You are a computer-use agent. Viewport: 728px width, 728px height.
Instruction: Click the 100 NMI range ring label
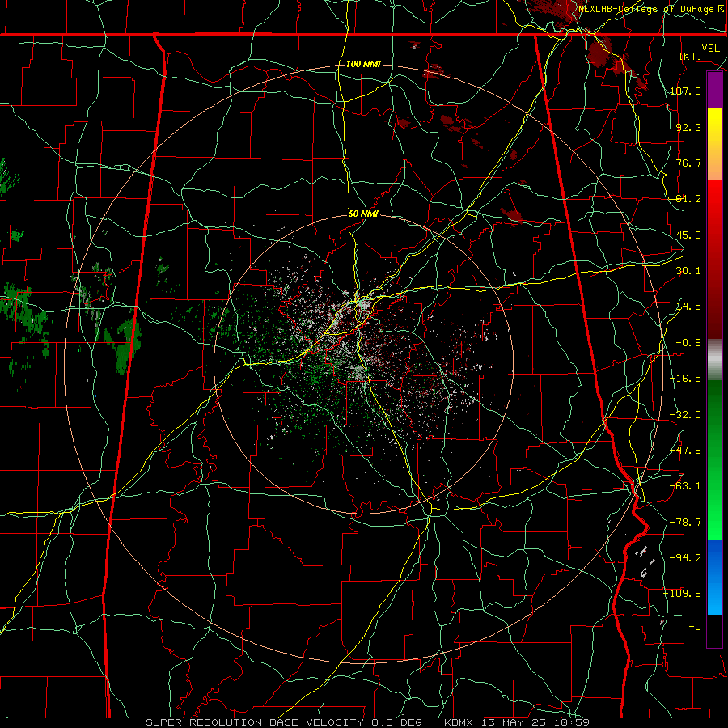[x=363, y=64]
